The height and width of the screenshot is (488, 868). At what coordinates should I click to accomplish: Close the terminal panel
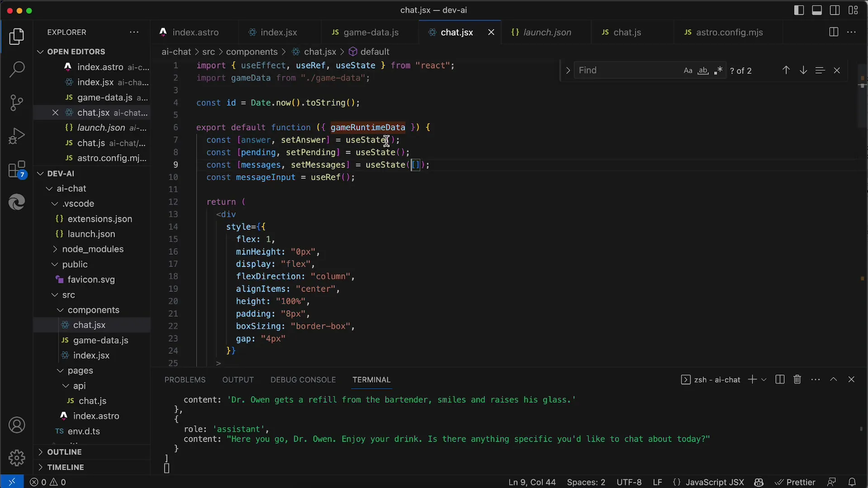coord(851,379)
